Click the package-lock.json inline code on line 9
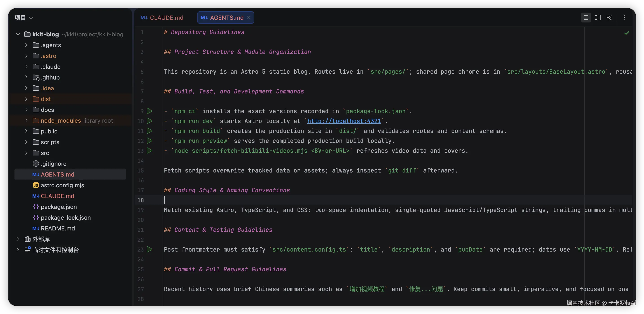The height and width of the screenshot is (314, 644). point(375,111)
